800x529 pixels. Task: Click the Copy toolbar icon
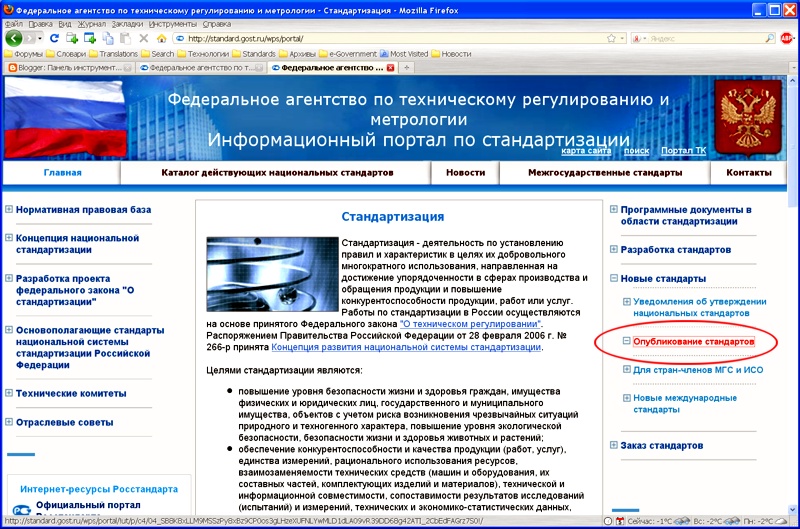pos(108,38)
